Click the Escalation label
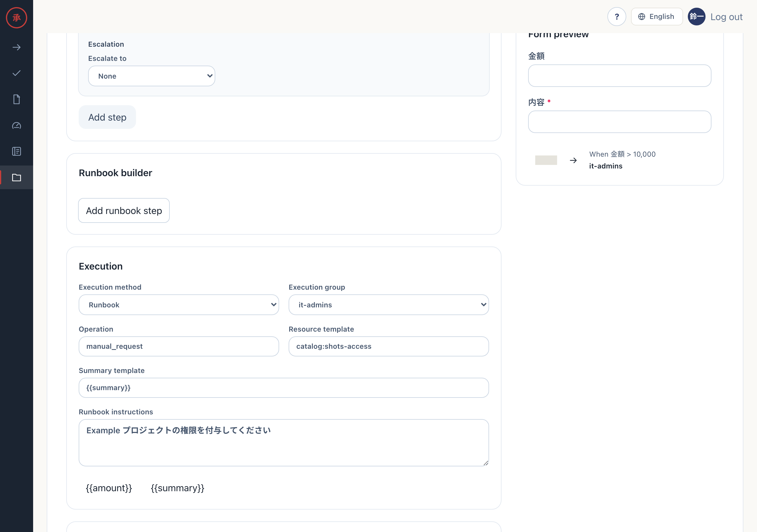Screen dimensions: 757x532 point(106,44)
